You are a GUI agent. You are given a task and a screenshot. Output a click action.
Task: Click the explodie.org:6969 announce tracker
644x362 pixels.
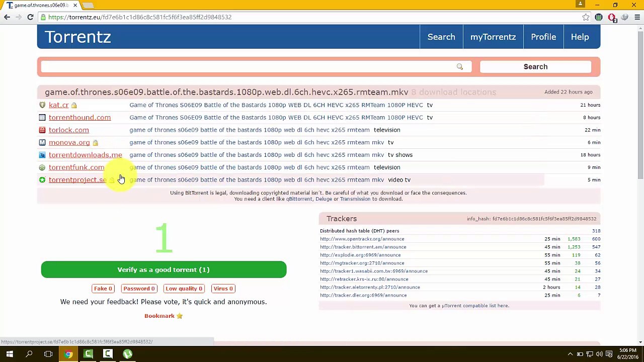click(360, 255)
